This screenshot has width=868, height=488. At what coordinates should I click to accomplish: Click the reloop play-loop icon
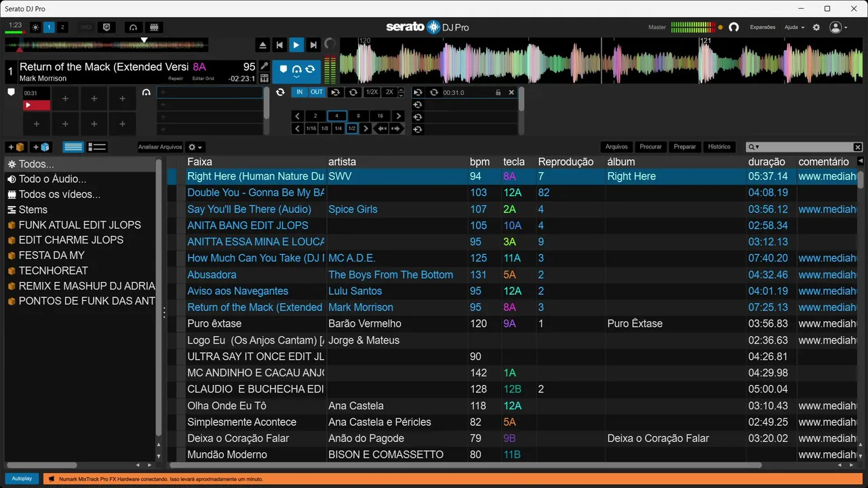click(x=335, y=92)
